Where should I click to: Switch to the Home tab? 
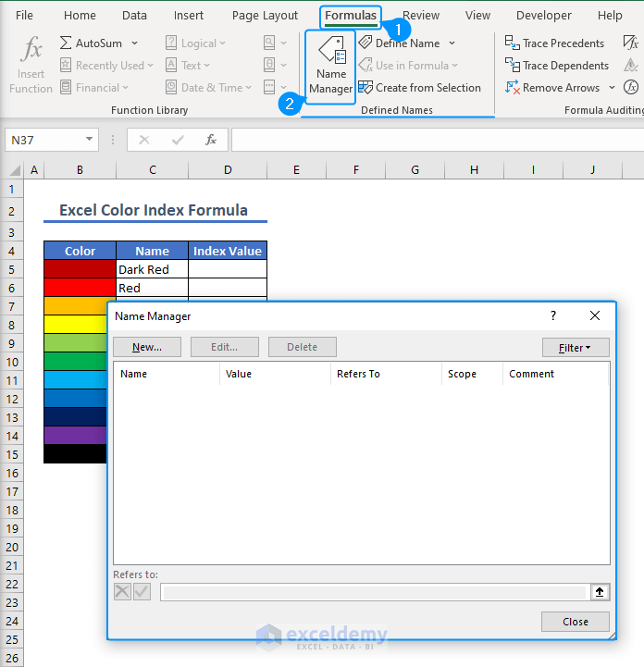tap(80, 16)
